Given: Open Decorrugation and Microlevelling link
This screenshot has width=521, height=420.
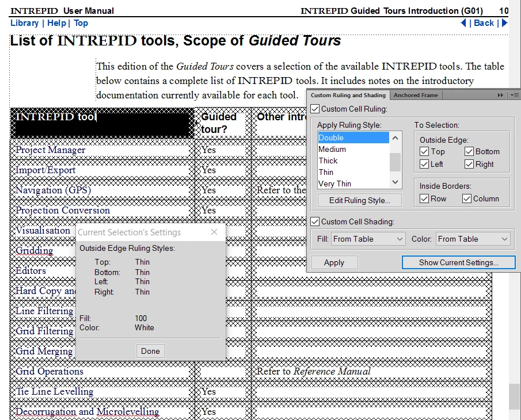Looking at the screenshot, I should 88,412.
